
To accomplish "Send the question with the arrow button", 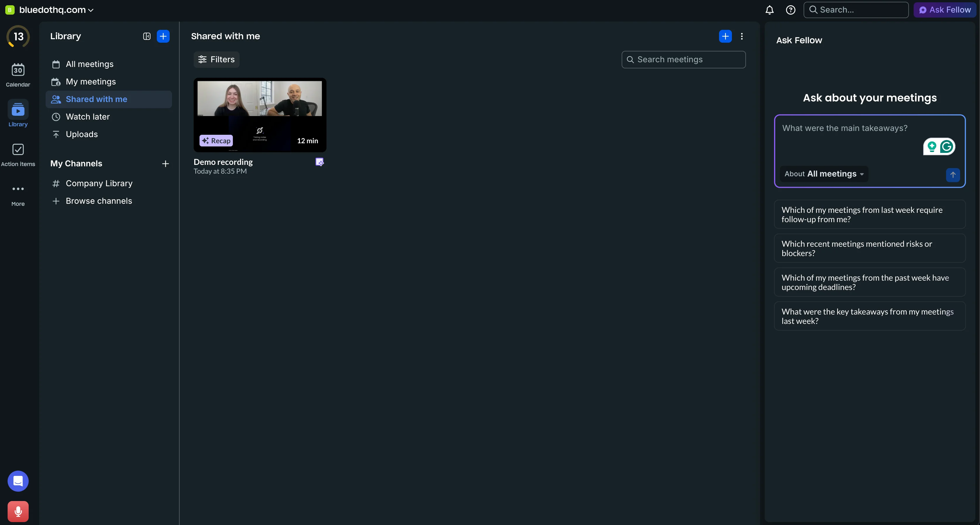I will pos(953,175).
